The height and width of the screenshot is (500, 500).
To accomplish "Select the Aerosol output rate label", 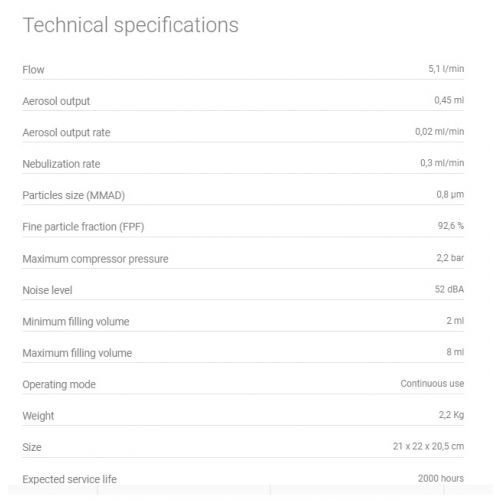I will pyautogui.click(x=66, y=132).
